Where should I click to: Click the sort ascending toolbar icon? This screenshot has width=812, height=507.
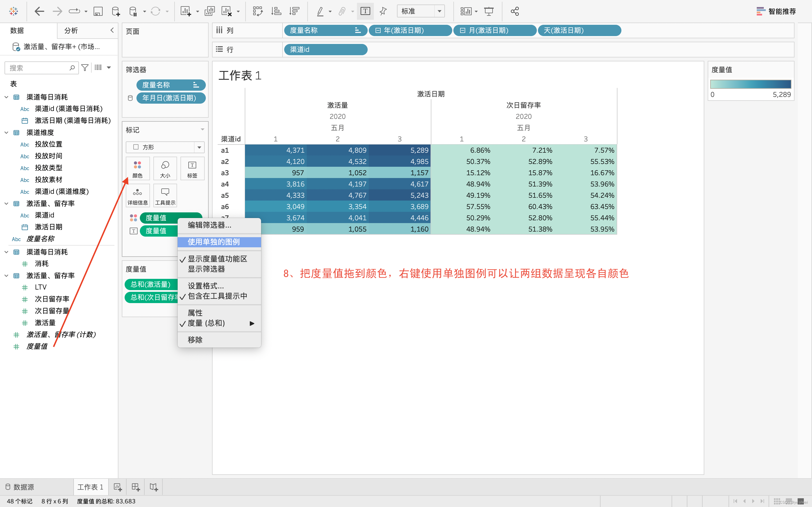[x=276, y=11]
